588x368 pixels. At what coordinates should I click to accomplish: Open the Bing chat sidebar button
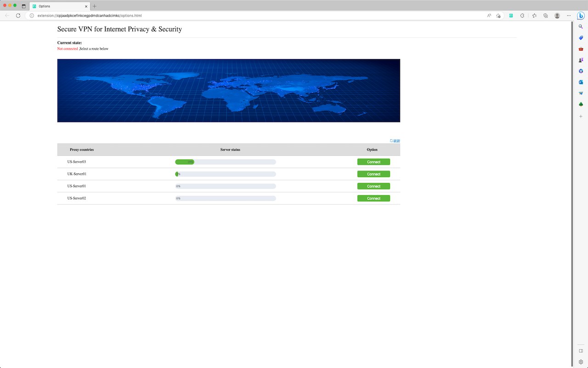(x=581, y=16)
